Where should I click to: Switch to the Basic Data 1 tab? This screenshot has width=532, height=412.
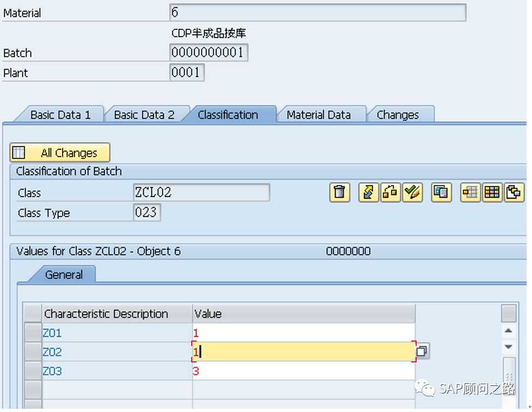[60, 115]
